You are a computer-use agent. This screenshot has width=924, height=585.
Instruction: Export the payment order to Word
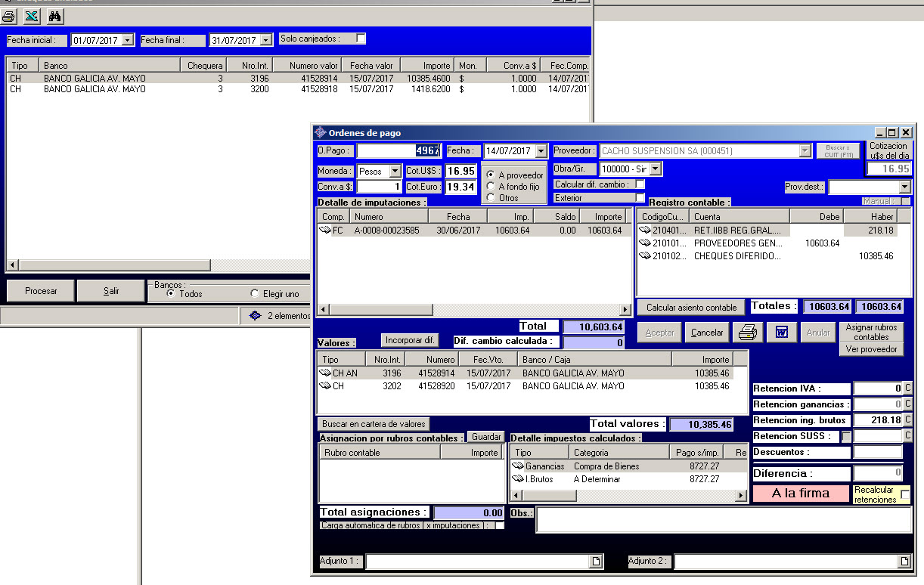[782, 333]
